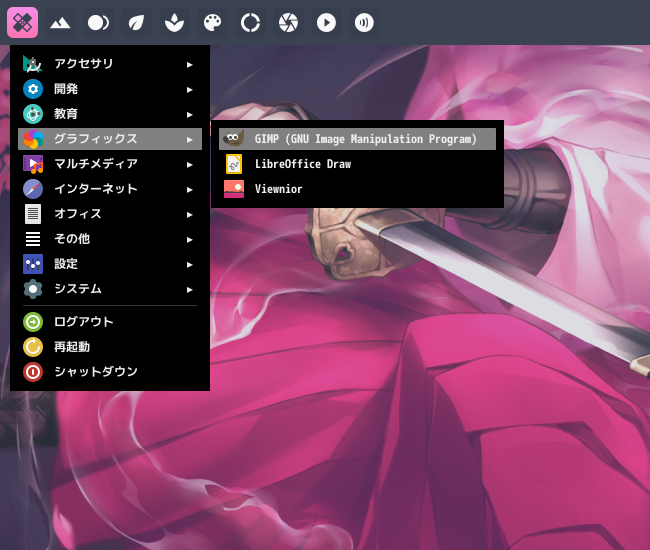
Task: Click the yellow 再起動 restart icon
Action: [33, 347]
